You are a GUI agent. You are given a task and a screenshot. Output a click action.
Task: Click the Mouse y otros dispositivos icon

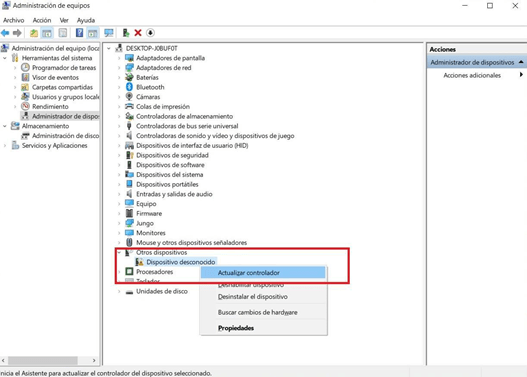pos(129,242)
